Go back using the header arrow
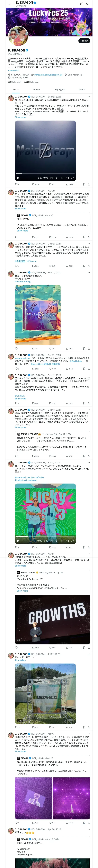The width and height of the screenshot is (98, 868). 9,4
